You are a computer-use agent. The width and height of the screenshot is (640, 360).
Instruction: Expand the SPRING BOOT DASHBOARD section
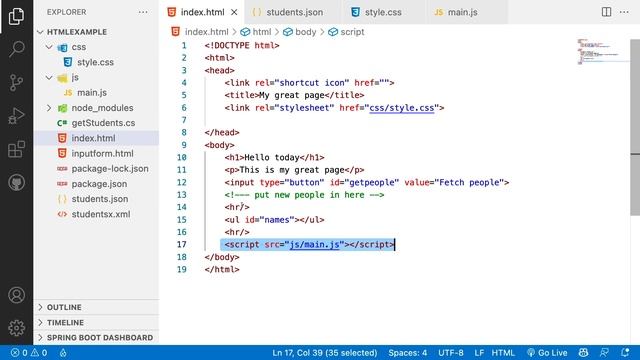coord(96,338)
